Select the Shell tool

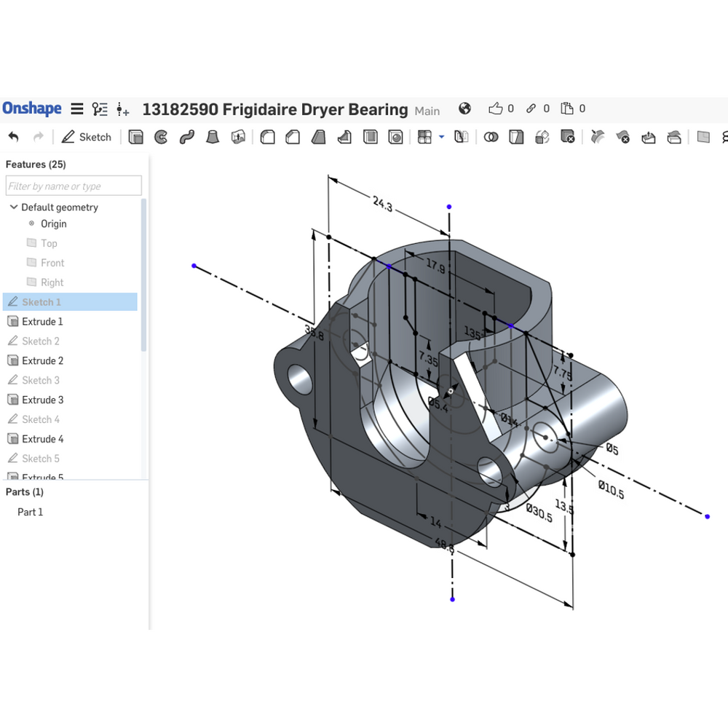[x=370, y=137]
